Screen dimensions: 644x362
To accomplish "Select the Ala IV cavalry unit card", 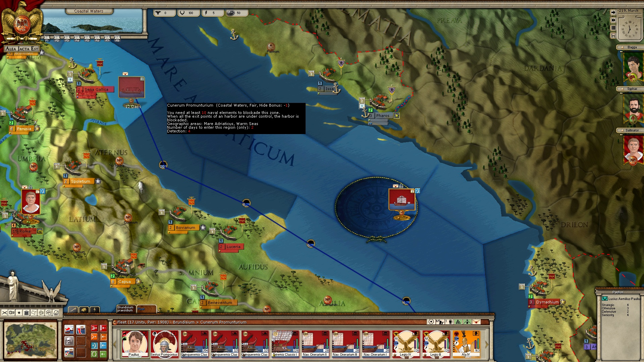I will click(x=466, y=344).
